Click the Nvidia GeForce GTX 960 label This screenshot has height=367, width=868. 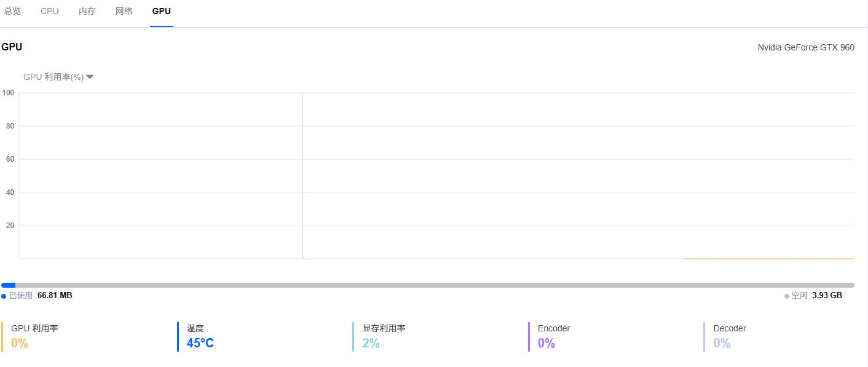pyautogui.click(x=806, y=47)
